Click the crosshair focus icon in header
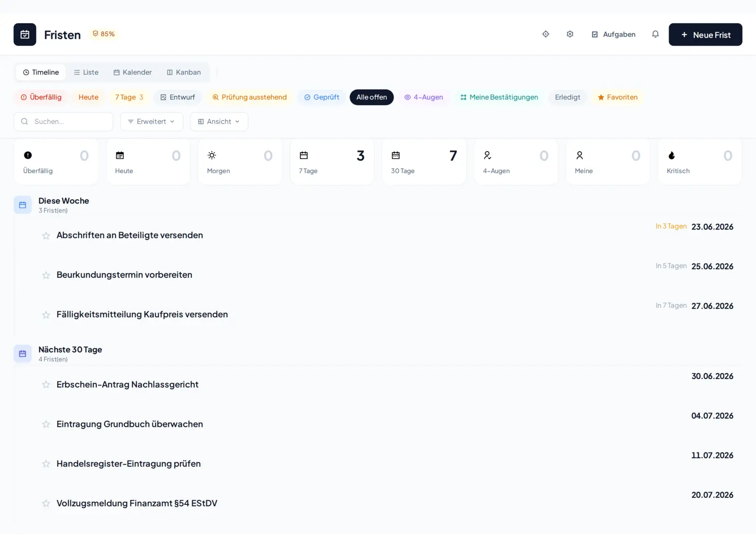Screen dimensions: 756x534 pos(546,34)
